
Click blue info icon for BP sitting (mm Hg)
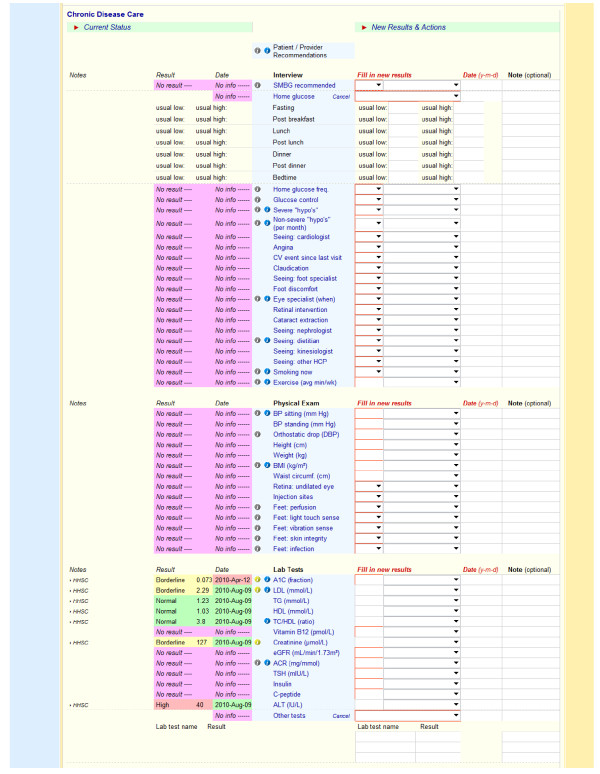point(267,413)
